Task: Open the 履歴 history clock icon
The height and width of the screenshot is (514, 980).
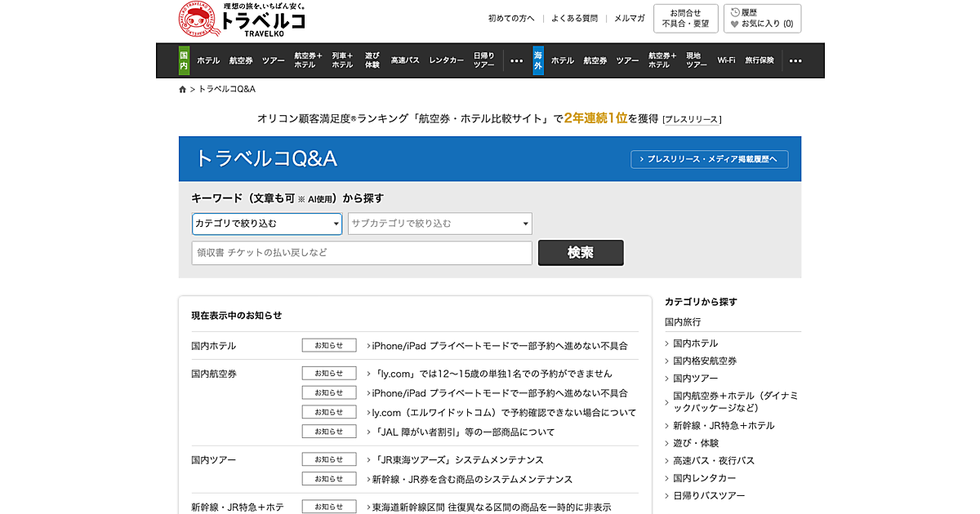Action: 735,12
